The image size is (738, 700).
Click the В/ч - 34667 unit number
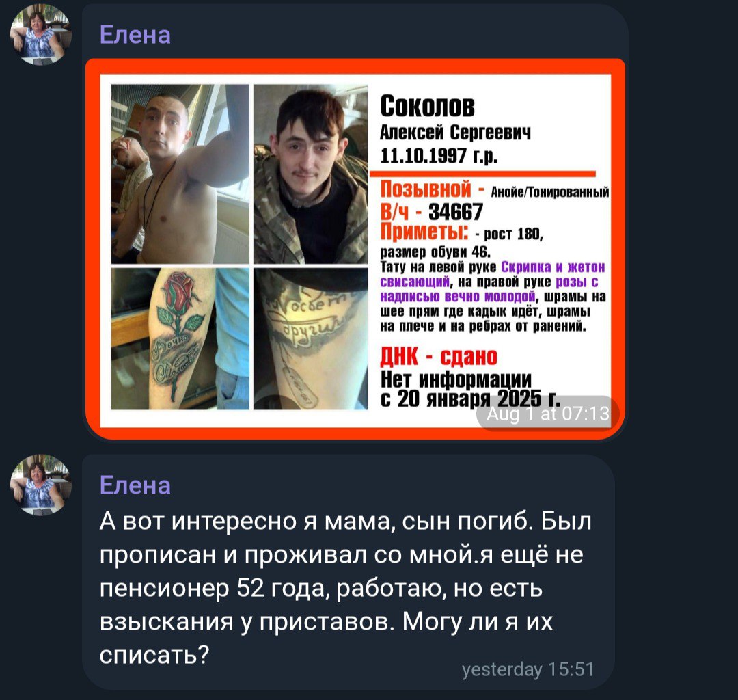(x=432, y=212)
